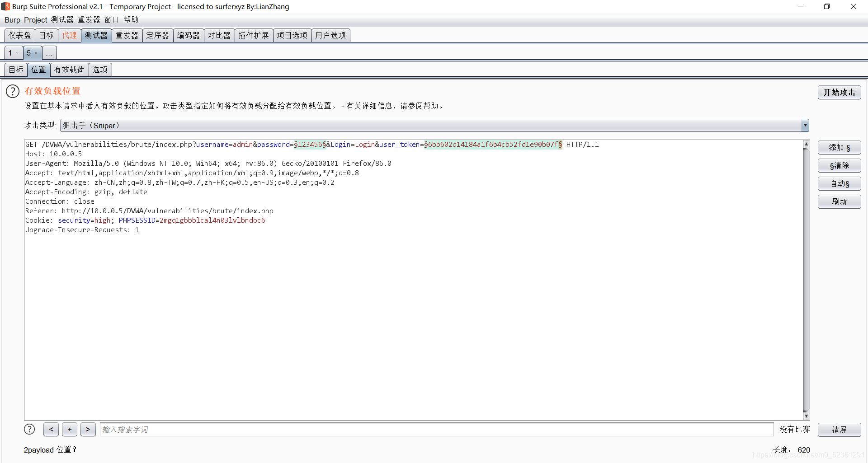Click the 添加 § button
The width and height of the screenshot is (868, 463).
click(839, 148)
